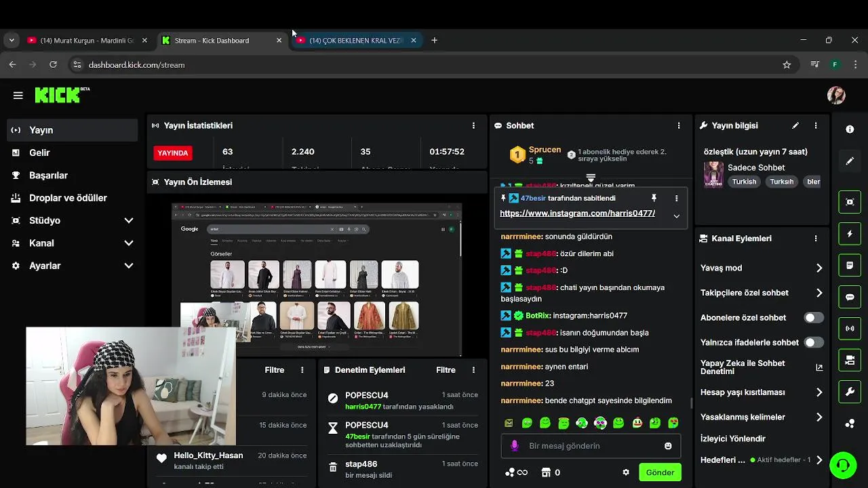868x488 pixels.
Task: Open Hedefleri active goals arrow
Action: tap(819, 460)
